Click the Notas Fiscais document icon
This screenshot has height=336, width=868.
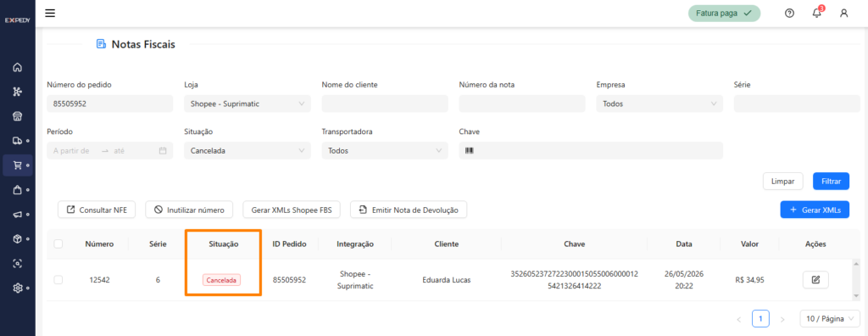[x=101, y=44]
